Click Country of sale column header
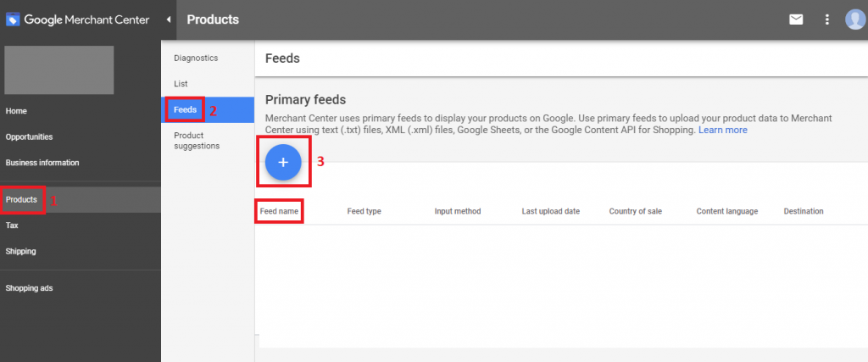 (x=636, y=211)
